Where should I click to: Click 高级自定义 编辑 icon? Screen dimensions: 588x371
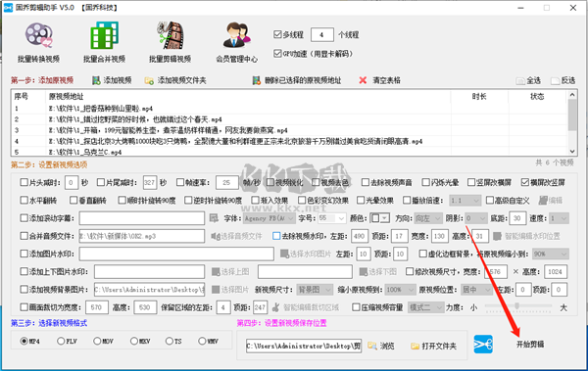coord(543,200)
